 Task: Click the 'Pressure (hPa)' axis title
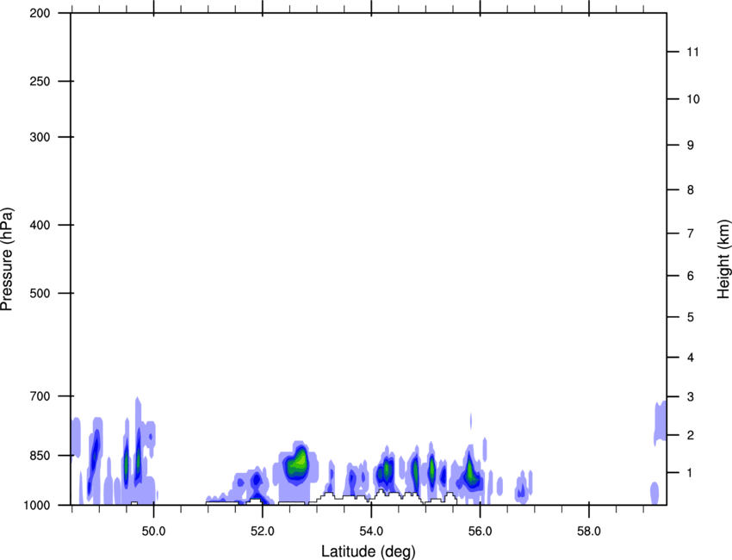pos(7,258)
